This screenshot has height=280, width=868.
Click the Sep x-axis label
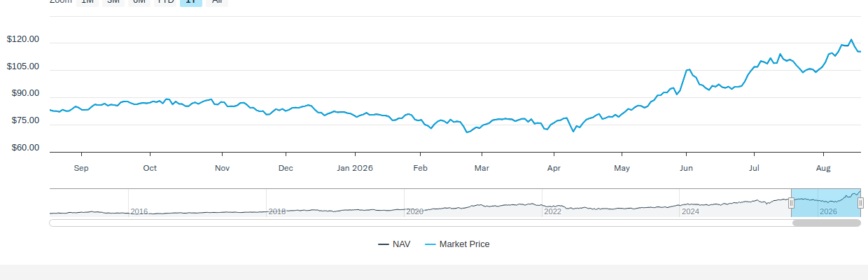[x=81, y=168]
